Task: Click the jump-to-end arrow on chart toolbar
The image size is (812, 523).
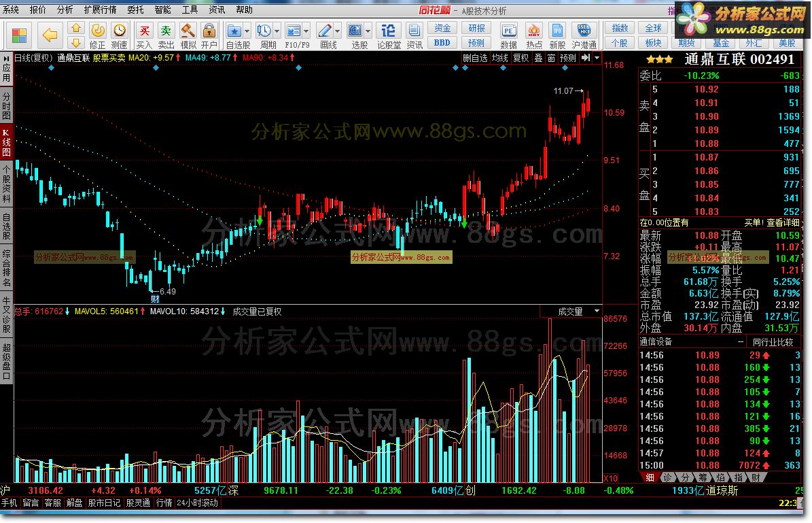Action: tap(586, 58)
